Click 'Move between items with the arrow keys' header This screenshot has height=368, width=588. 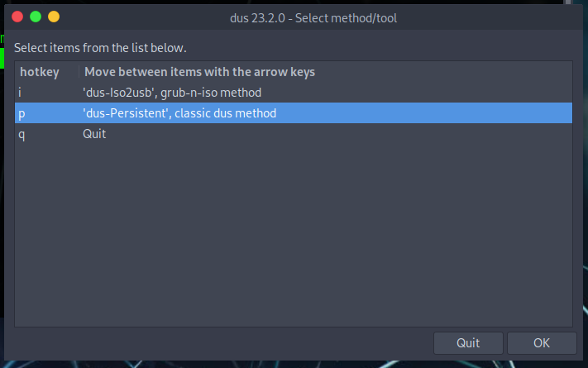click(x=199, y=72)
